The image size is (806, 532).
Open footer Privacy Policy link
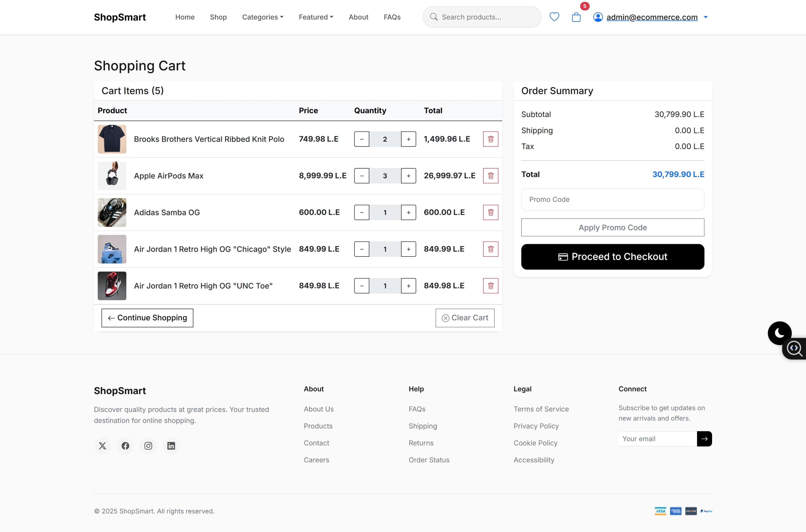click(536, 426)
